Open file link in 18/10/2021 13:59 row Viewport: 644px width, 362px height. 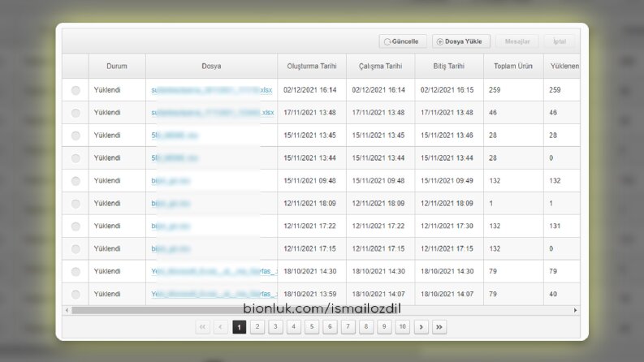coord(214,294)
